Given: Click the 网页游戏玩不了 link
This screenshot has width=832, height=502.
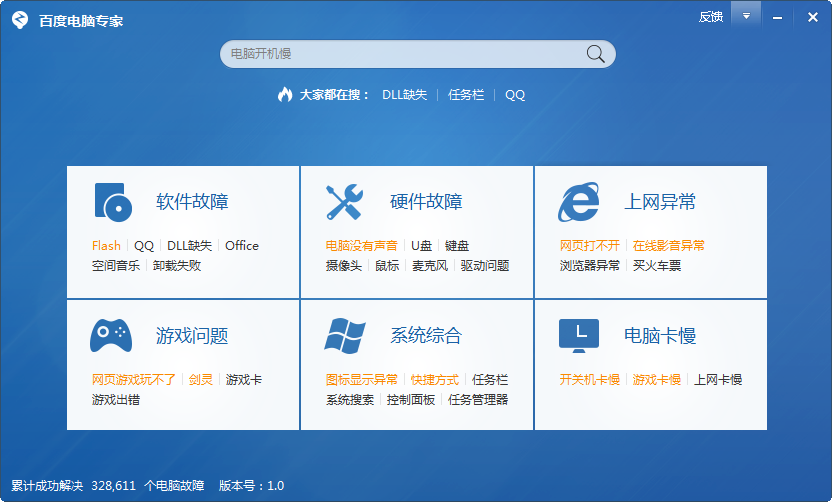Looking at the screenshot, I should 134,380.
